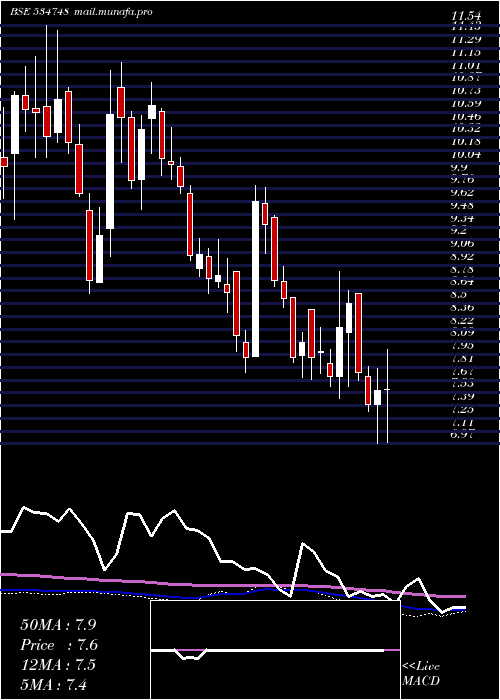Open the MACD inset chart box
Viewport: 500px width, 700px height.
tap(275, 650)
